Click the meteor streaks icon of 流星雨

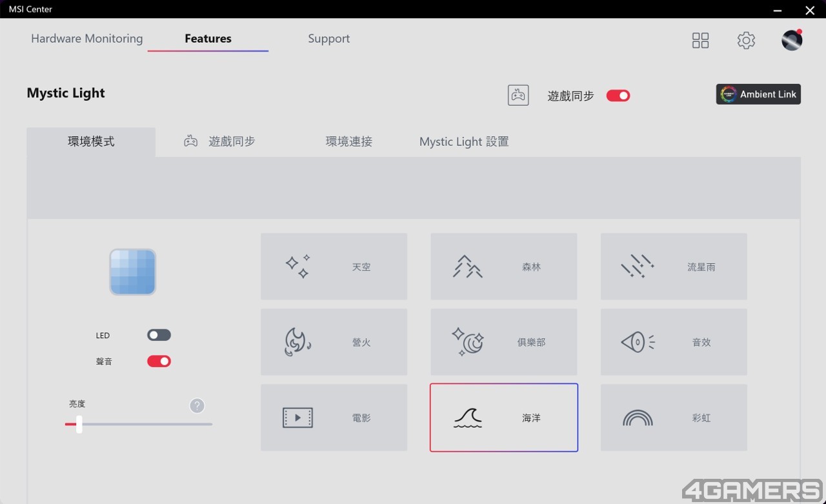(x=638, y=267)
